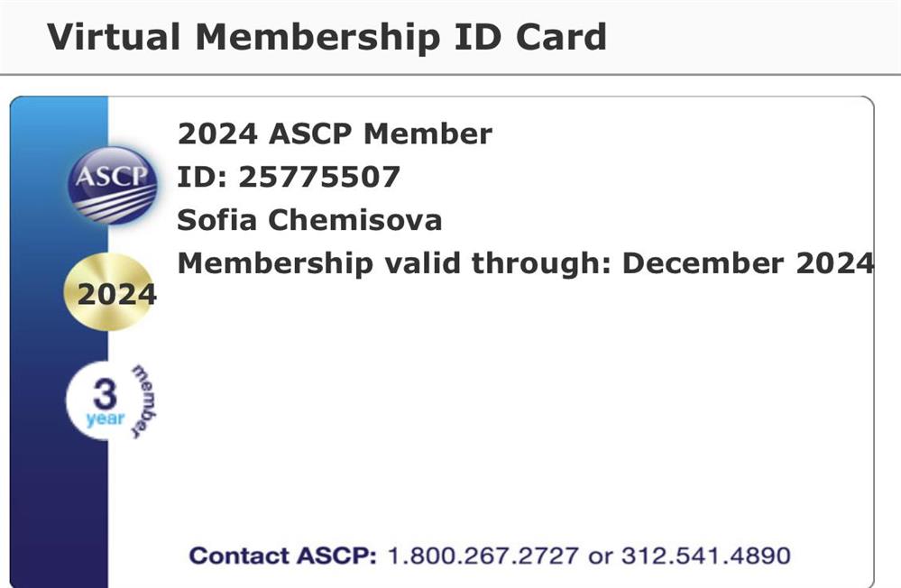Click the word 'member' on the badge

[143, 401]
